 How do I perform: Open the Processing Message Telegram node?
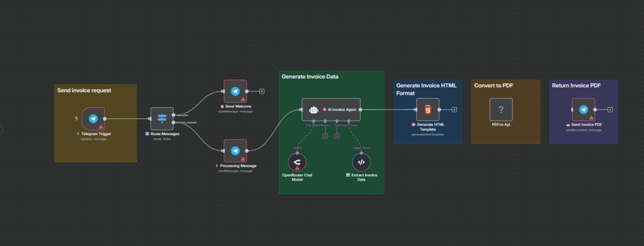coord(235,151)
